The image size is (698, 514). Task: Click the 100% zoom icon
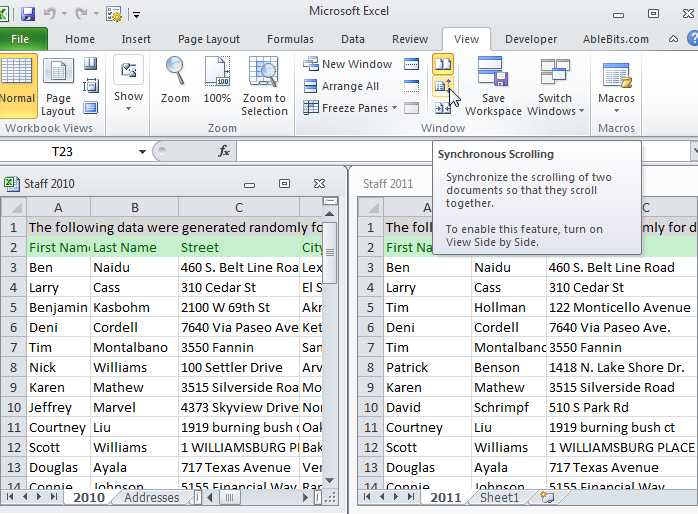coord(217,71)
